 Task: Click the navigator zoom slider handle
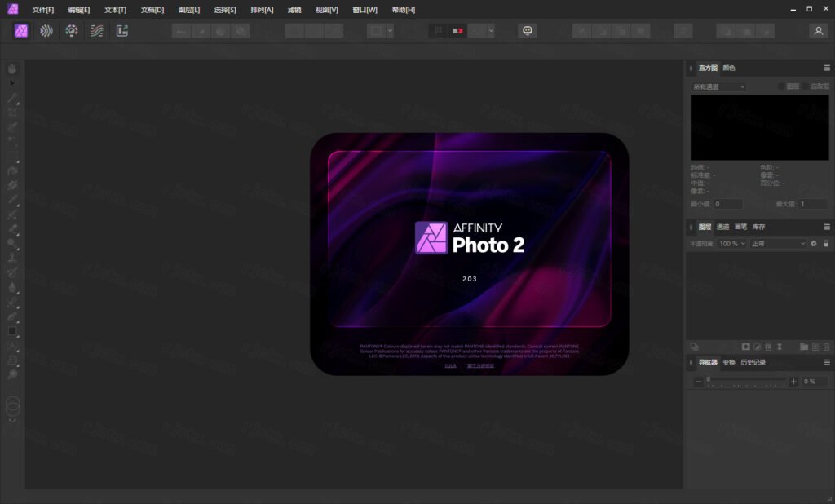709,380
